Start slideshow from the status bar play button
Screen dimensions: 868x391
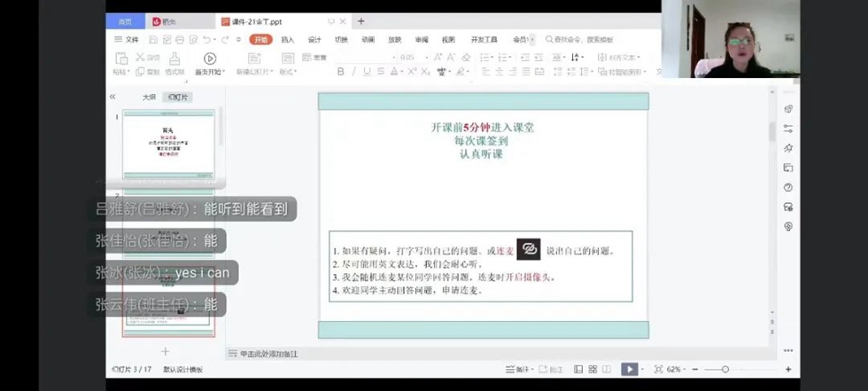(628, 369)
